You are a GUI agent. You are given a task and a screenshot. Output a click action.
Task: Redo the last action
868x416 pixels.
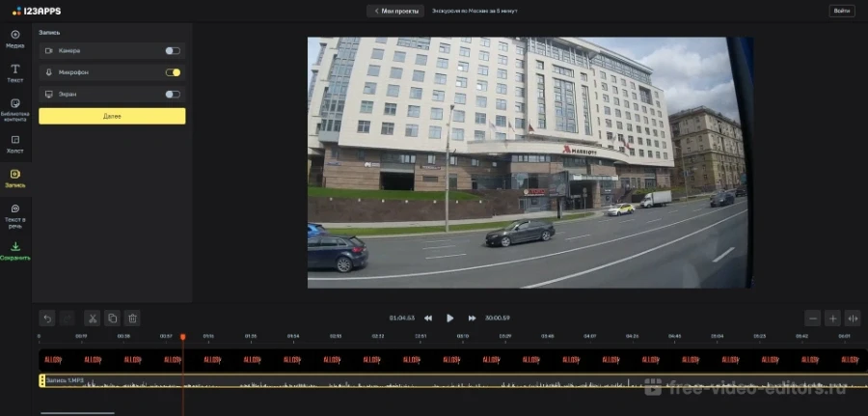[67, 318]
